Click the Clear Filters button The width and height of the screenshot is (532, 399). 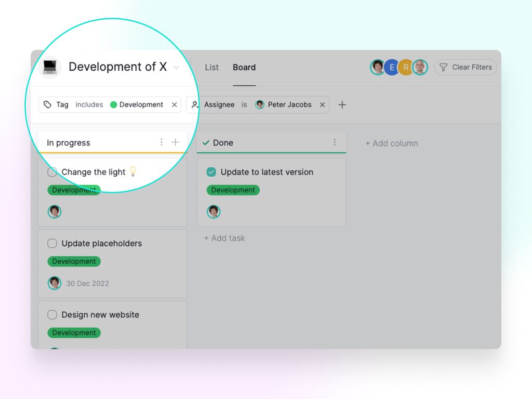[x=465, y=67]
